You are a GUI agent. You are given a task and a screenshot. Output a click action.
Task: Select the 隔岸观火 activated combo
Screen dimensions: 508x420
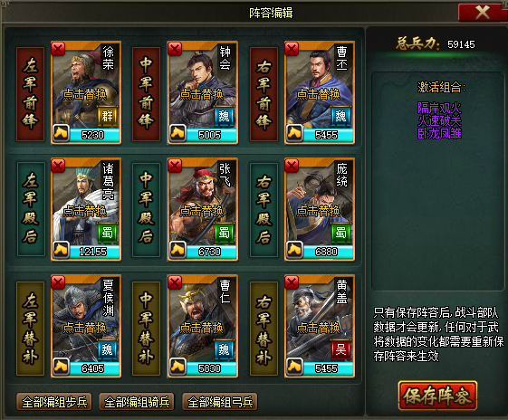point(439,108)
